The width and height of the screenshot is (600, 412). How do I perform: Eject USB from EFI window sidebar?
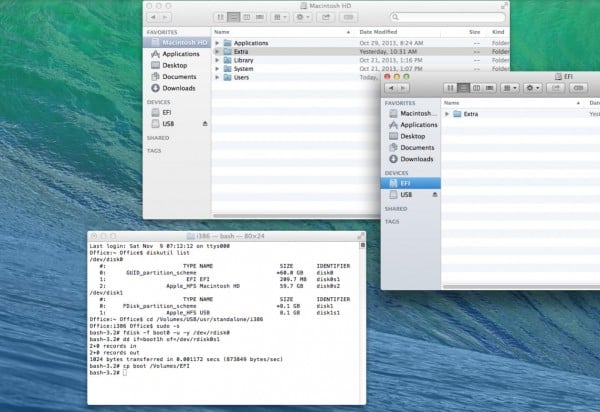point(435,195)
